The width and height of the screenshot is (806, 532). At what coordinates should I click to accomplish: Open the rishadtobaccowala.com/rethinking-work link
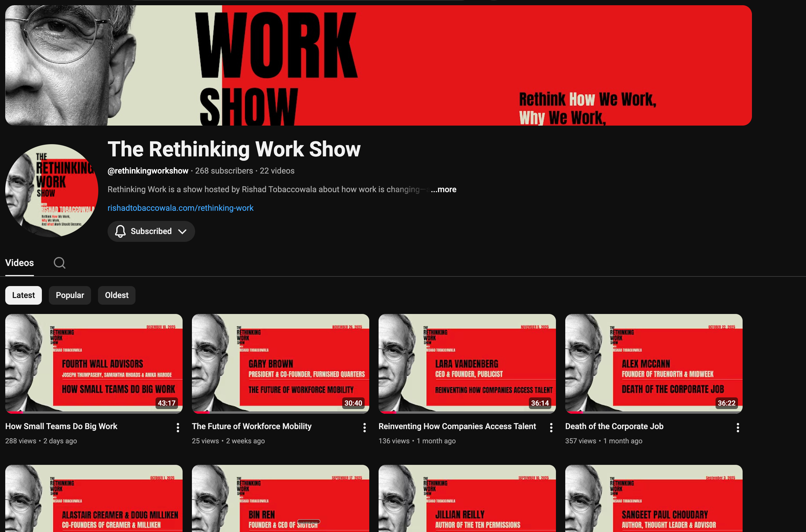click(x=181, y=208)
